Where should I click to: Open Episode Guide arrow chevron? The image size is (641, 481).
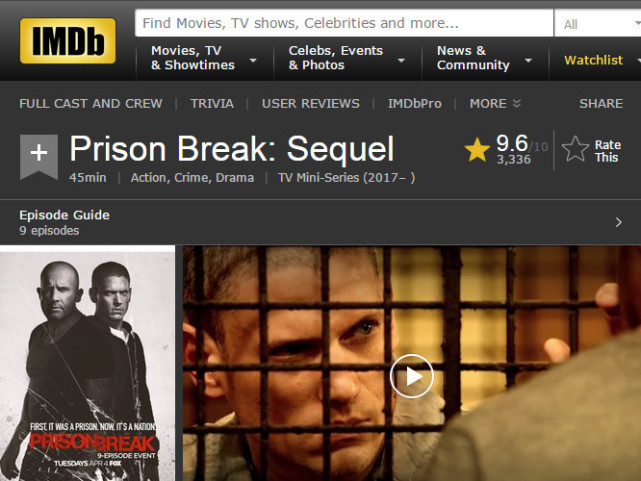point(619,222)
